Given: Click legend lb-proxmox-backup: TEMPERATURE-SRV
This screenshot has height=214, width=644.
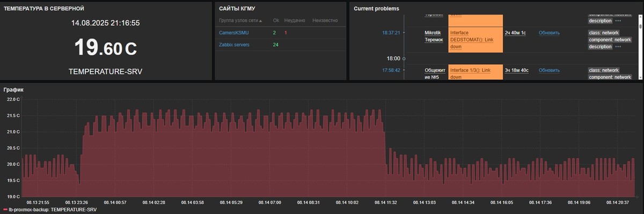Looking at the screenshot, I should [x=53, y=210].
